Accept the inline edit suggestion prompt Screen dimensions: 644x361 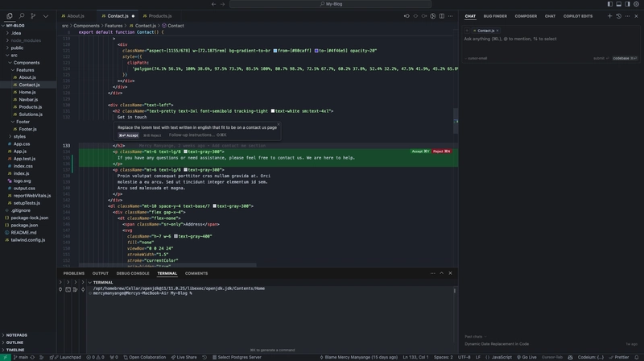click(128, 135)
